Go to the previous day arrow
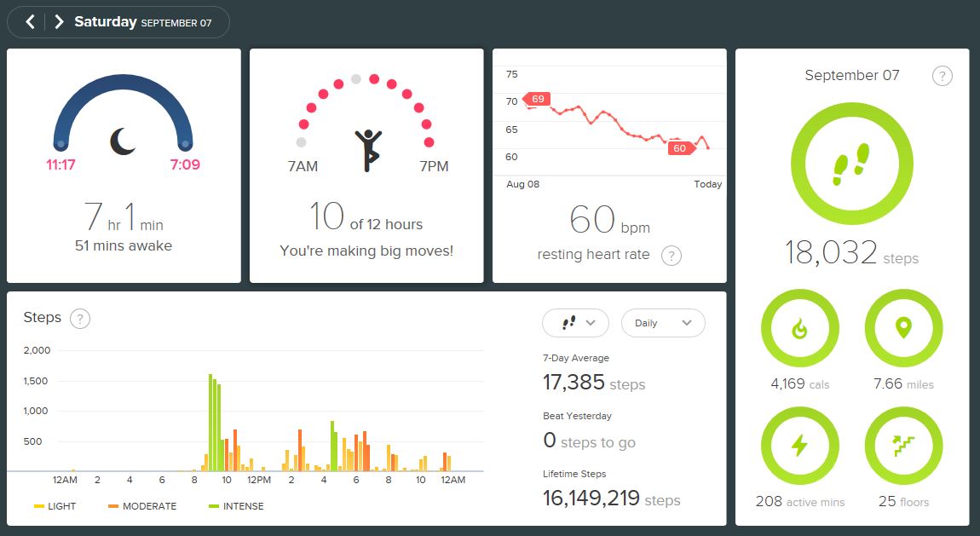This screenshot has height=536, width=980. [29, 22]
